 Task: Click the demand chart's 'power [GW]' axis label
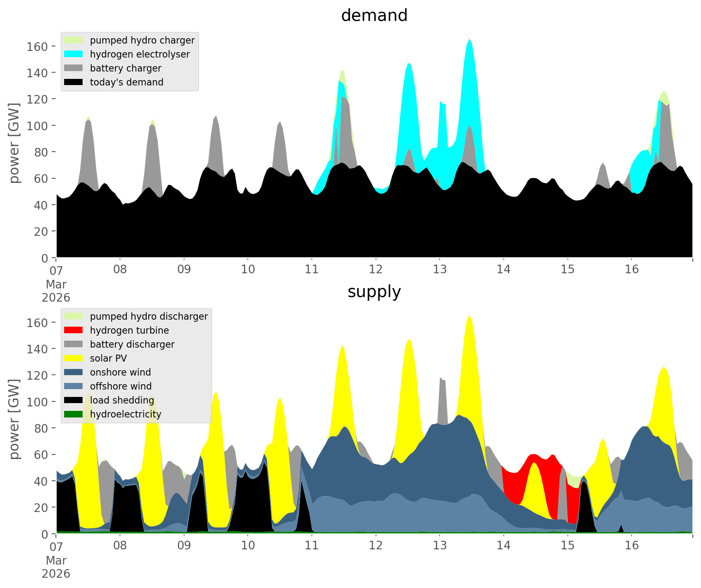[14, 143]
